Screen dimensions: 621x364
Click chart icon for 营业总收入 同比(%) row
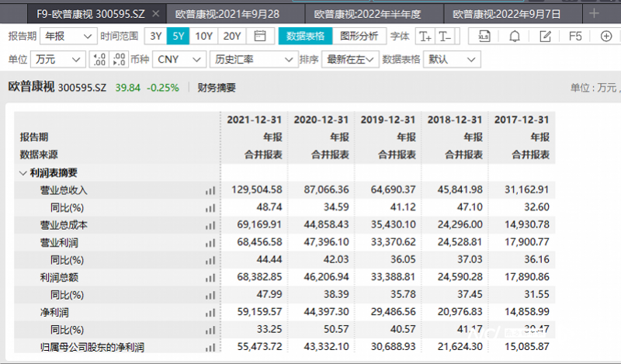point(210,208)
